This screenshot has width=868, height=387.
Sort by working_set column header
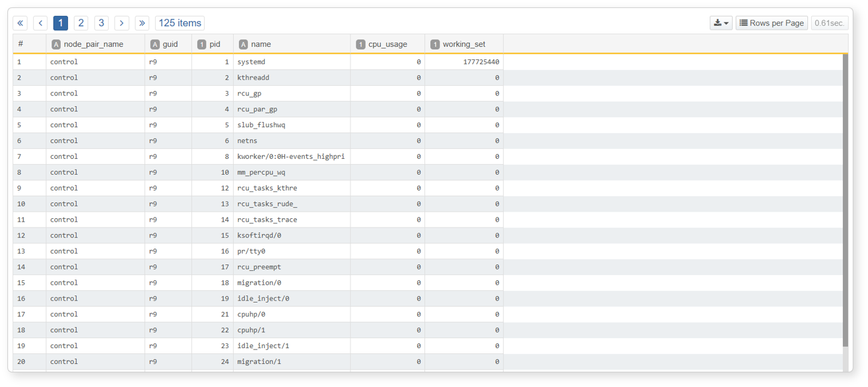tap(464, 44)
